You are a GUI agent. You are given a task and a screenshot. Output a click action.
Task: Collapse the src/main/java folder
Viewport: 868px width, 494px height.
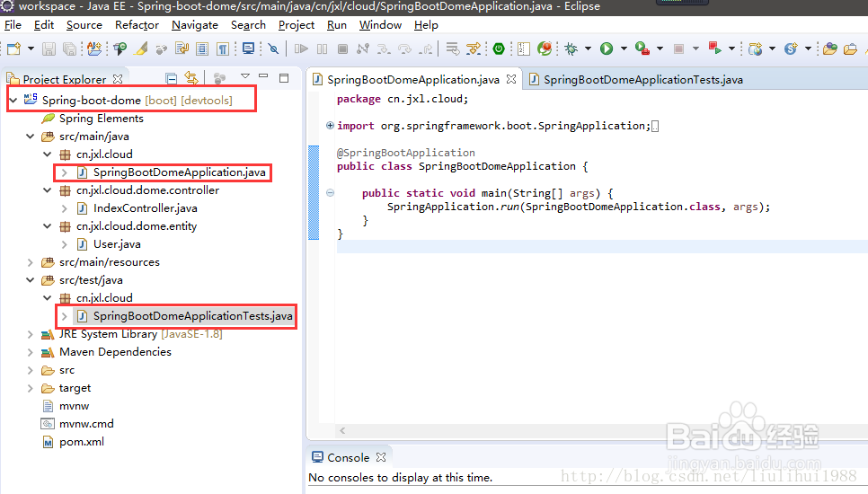click(31, 137)
